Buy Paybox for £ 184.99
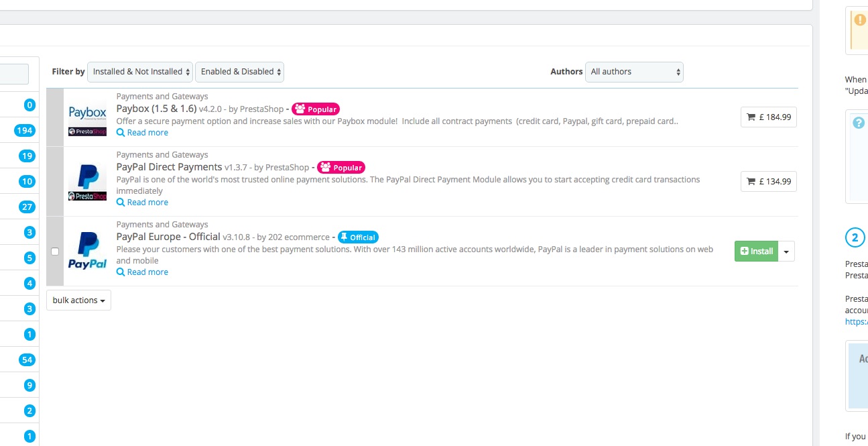868x446 pixels. point(769,117)
